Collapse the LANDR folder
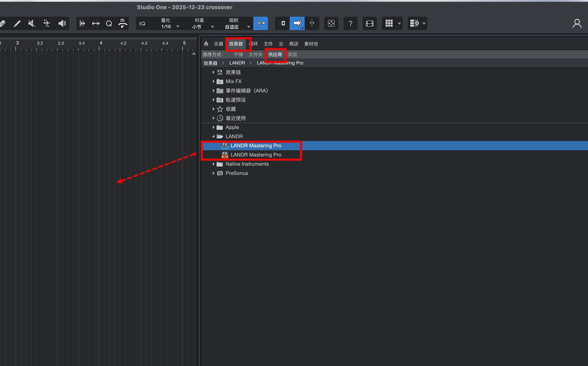Image resolution: width=588 pixels, height=366 pixels. 213,136
